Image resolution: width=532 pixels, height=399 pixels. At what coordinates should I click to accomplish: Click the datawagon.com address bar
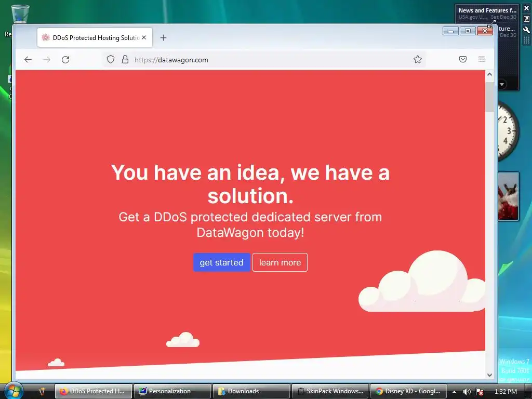click(x=264, y=60)
